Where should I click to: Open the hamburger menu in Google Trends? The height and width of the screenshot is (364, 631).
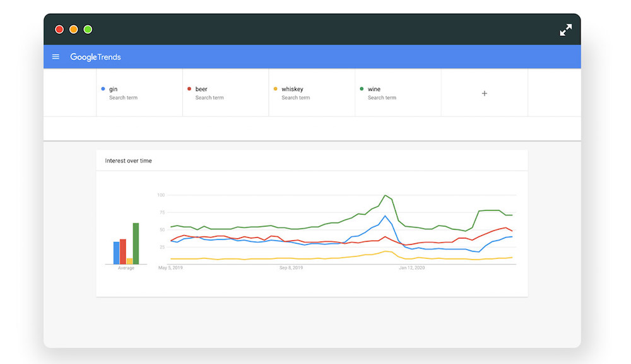(56, 57)
